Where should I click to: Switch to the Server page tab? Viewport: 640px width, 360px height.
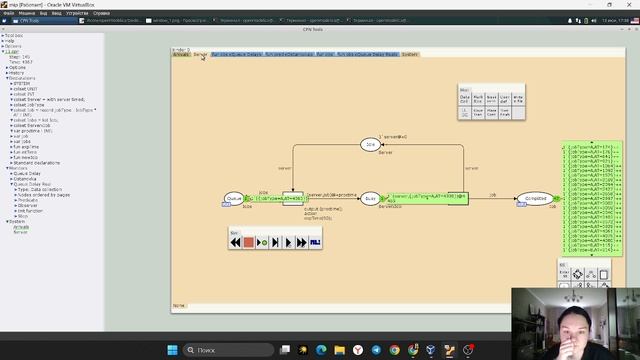pos(200,54)
